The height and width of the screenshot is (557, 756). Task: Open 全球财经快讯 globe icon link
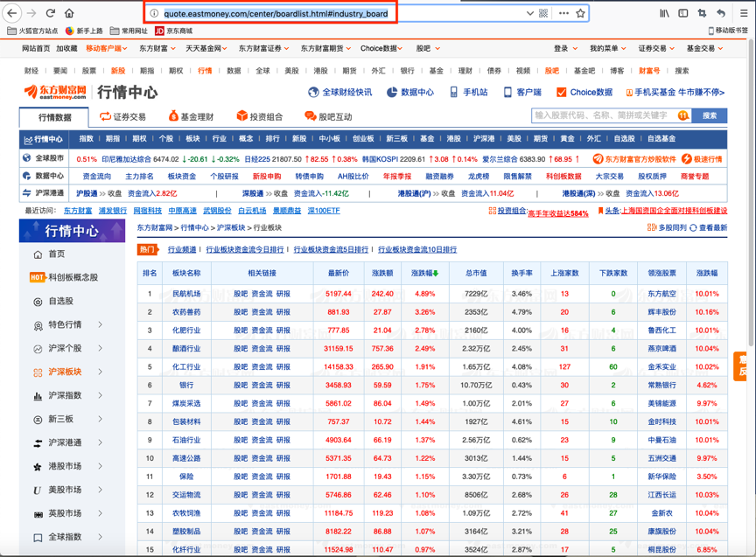[x=339, y=92]
